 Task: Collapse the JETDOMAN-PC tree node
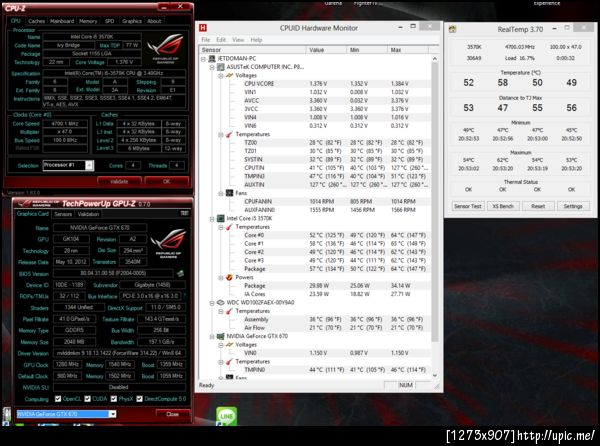click(x=204, y=59)
